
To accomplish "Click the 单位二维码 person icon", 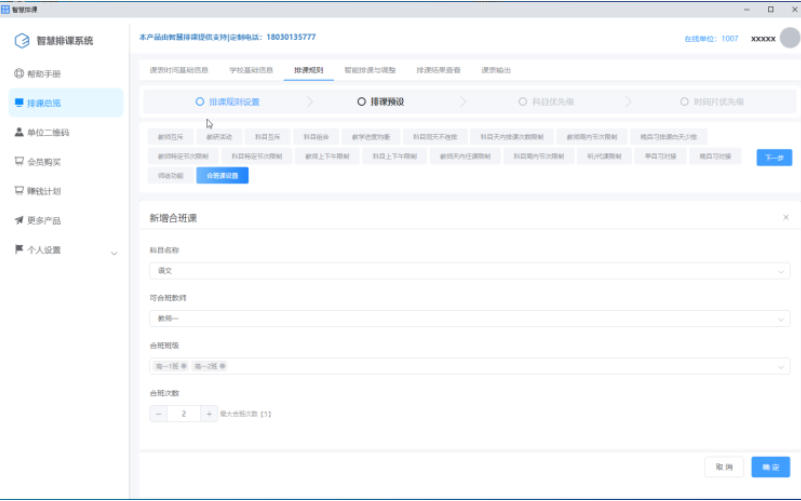I will tap(19, 132).
